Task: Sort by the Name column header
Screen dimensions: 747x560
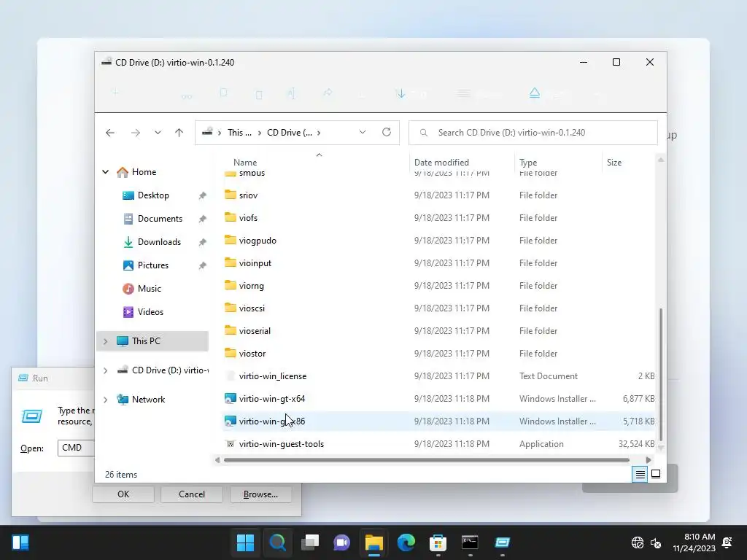Action: click(245, 163)
